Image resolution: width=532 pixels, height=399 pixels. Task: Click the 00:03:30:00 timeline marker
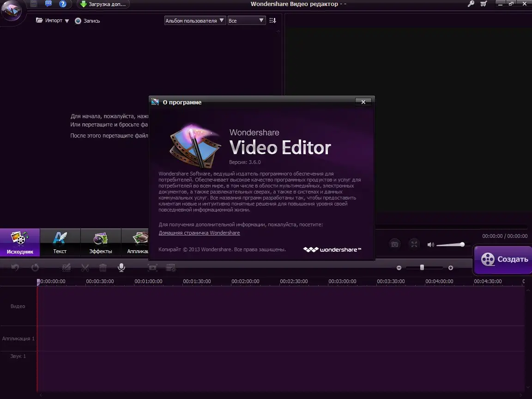click(x=391, y=281)
